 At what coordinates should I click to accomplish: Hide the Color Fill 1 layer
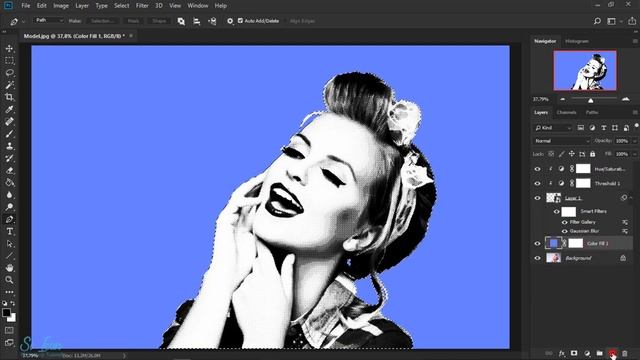(537, 244)
